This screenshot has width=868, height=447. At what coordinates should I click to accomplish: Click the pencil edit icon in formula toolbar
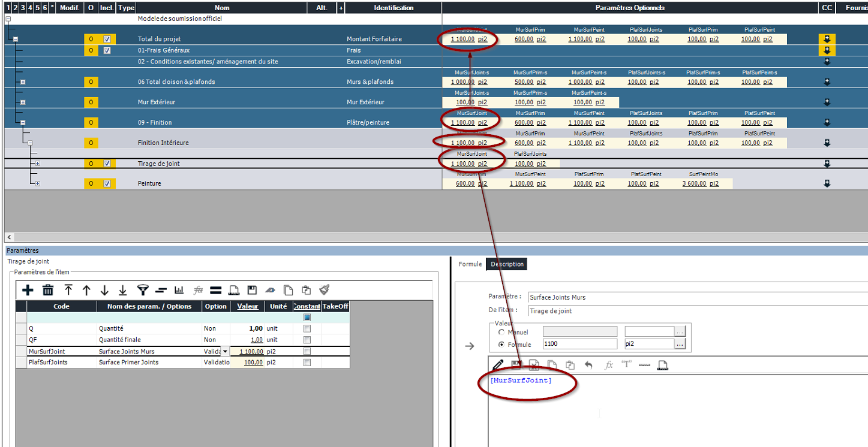(x=498, y=365)
